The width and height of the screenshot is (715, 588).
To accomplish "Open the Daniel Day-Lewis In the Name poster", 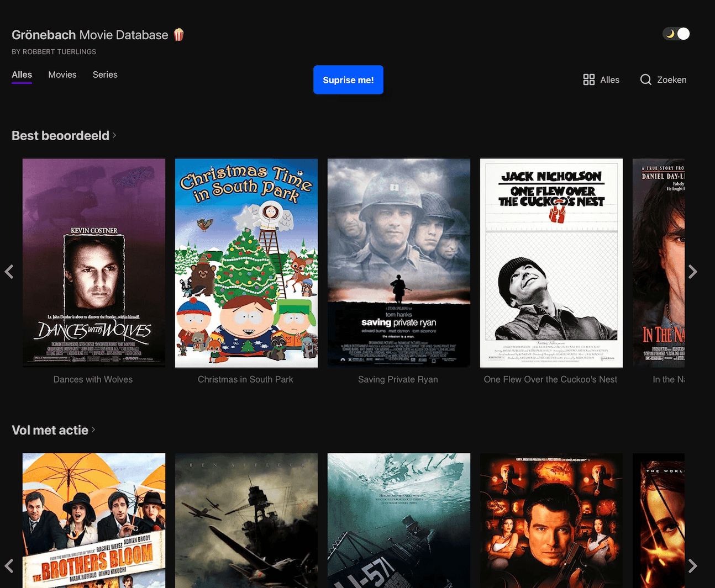I will (659, 263).
